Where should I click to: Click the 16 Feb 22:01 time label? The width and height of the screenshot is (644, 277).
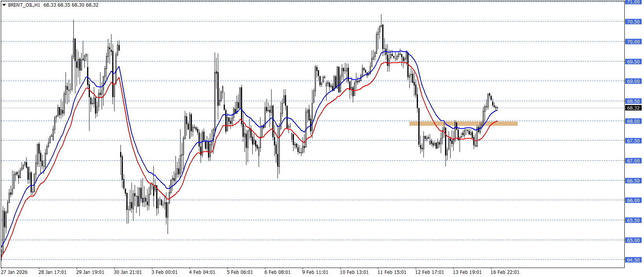coord(505,272)
